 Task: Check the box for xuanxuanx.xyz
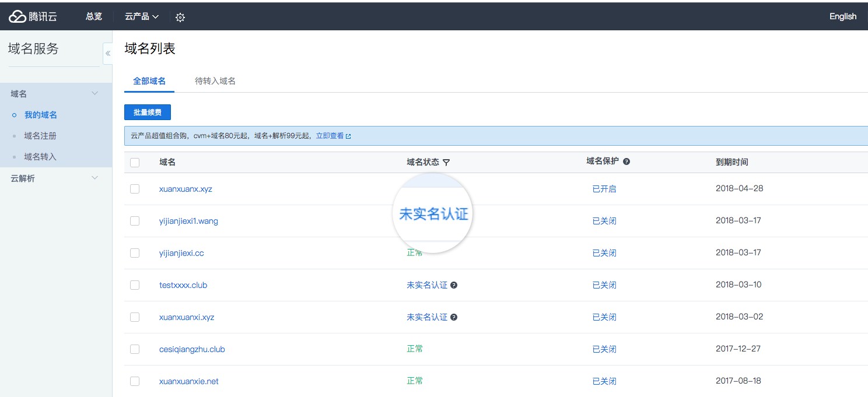tap(135, 189)
